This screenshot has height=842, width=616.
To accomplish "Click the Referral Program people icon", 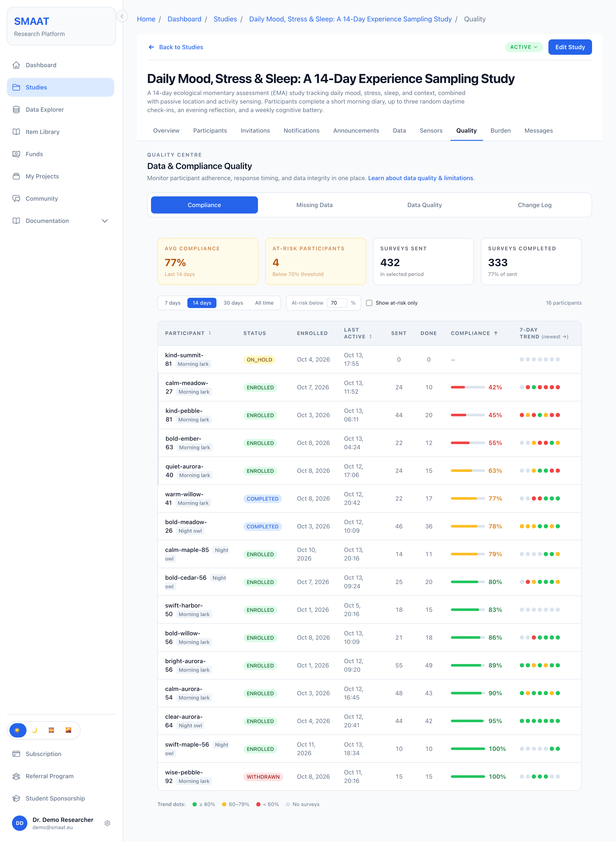I will pos(16,776).
